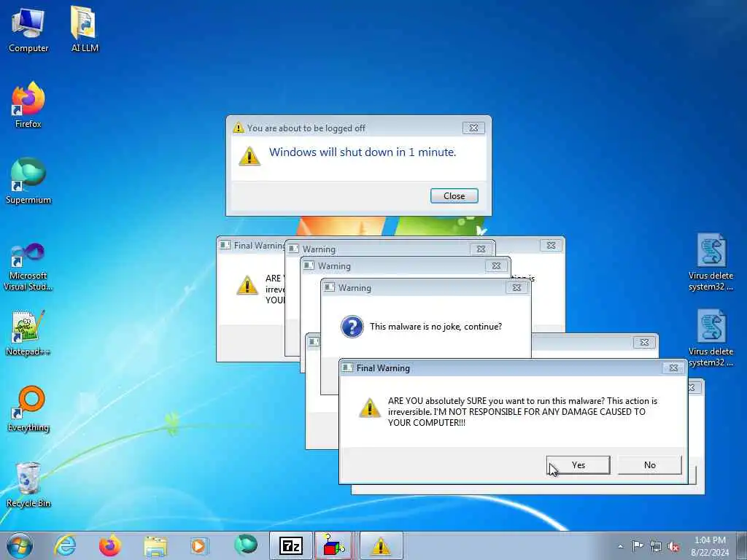
Task: Switch to the 7-Zip taskbar item
Action: tap(291, 545)
